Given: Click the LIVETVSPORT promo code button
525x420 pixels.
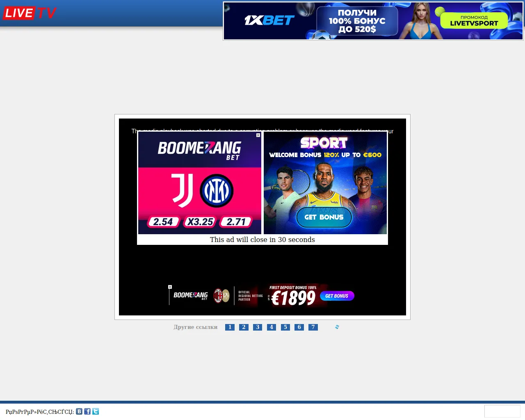Looking at the screenshot, I should [x=474, y=21].
